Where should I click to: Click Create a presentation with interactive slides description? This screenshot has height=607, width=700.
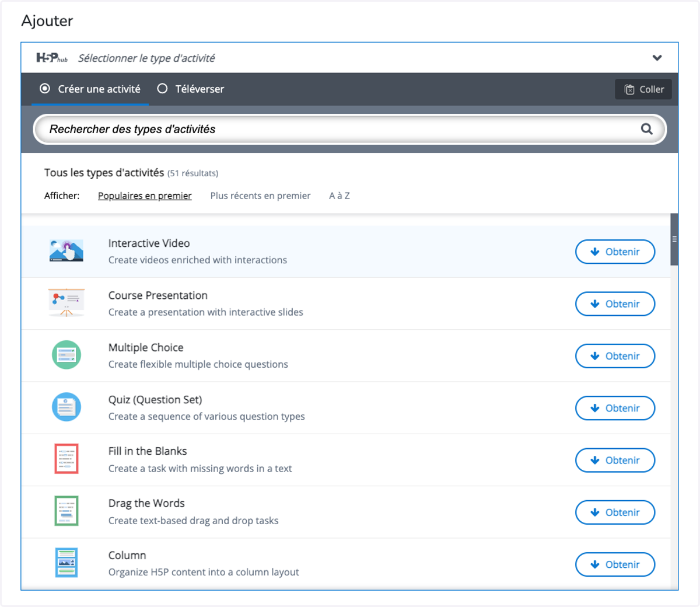pos(206,312)
